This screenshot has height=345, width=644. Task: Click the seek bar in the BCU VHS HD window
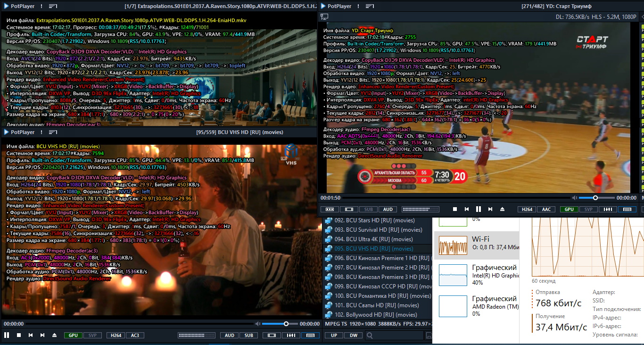coord(139,324)
